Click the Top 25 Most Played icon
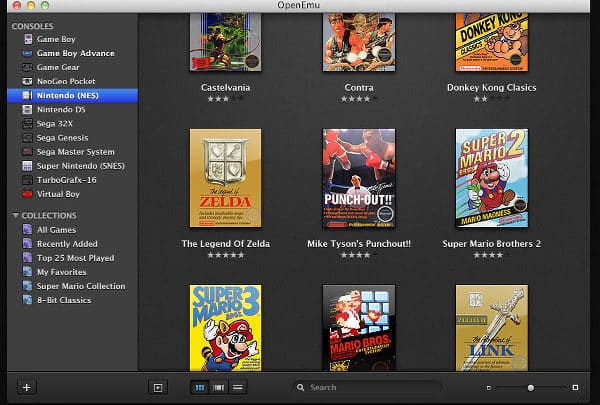 click(28, 258)
